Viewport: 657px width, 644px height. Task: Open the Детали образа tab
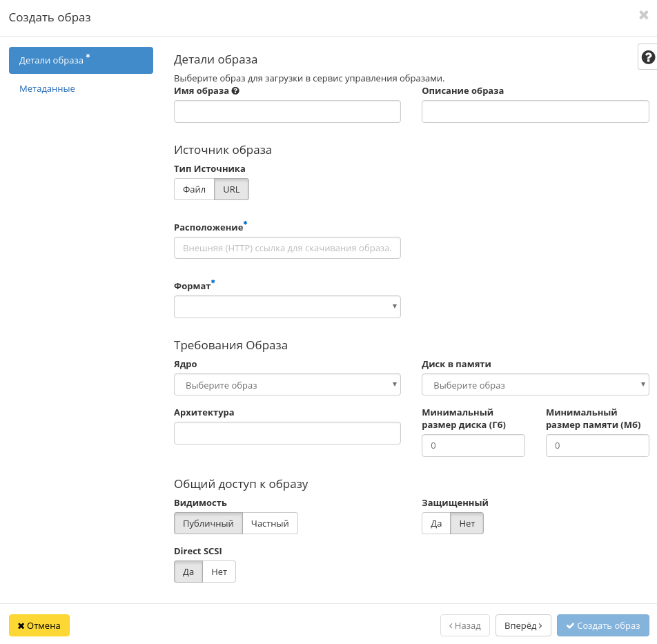pos(81,60)
